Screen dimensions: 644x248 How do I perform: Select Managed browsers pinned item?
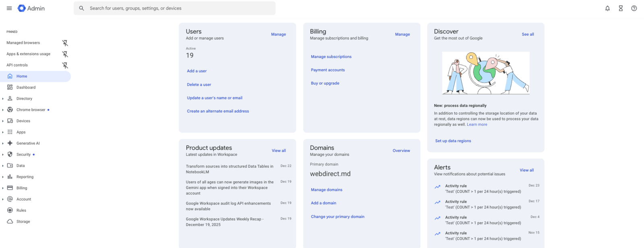[x=23, y=43]
